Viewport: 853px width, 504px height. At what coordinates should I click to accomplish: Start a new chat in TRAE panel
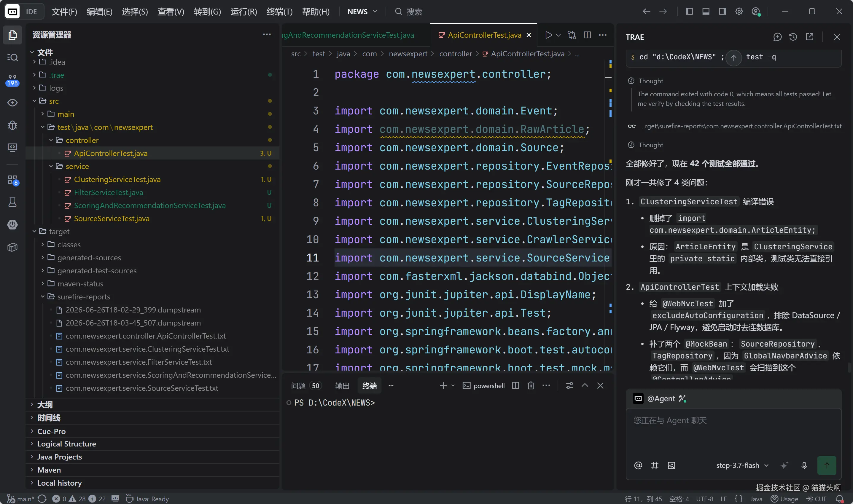pyautogui.click(x=777, y=37)
